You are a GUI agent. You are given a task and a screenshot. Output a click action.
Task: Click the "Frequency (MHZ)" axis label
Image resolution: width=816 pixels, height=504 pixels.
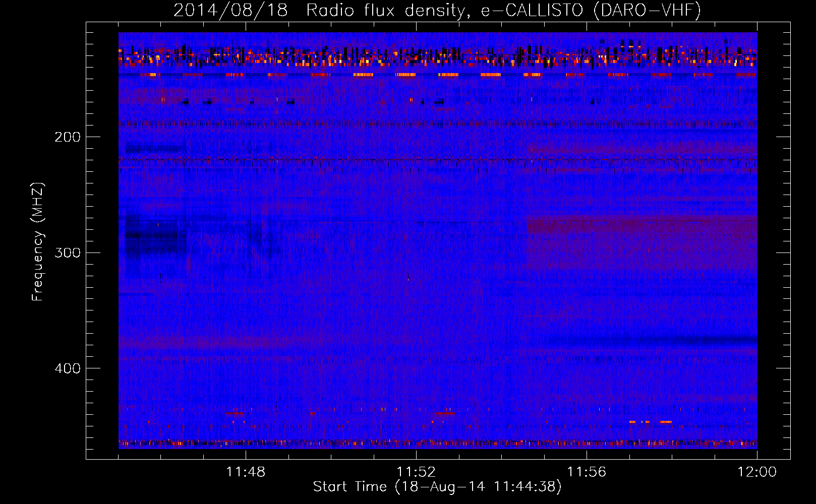point(38,242)
